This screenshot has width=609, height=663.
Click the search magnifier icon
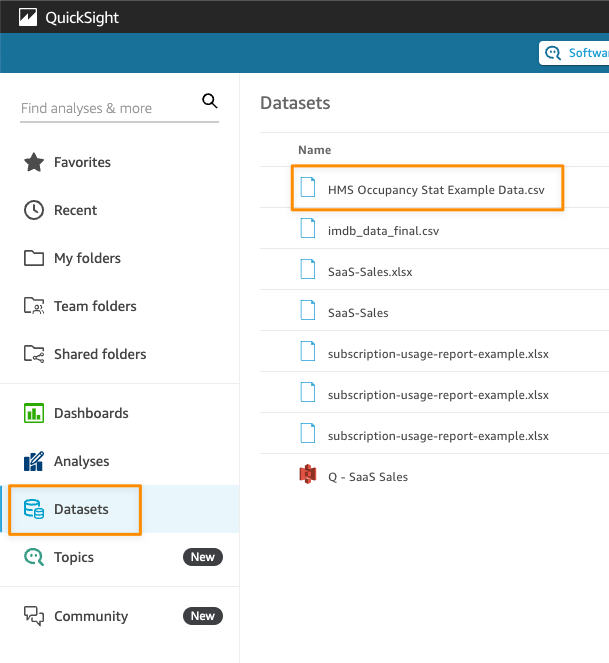pyautogui.click(x=210, y=101)
